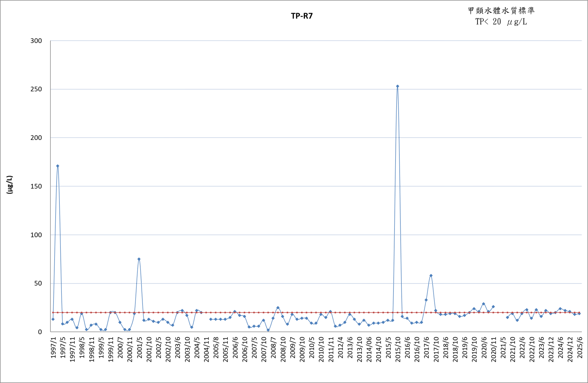
Task: Click the 1997/1 x-axis date label
Action: click(54, 348)
